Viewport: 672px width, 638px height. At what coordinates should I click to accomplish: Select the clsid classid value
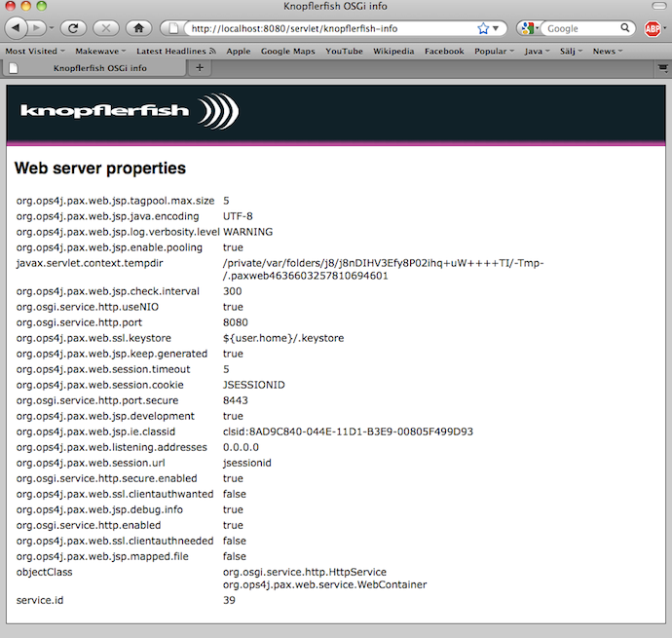pos(348,432)
